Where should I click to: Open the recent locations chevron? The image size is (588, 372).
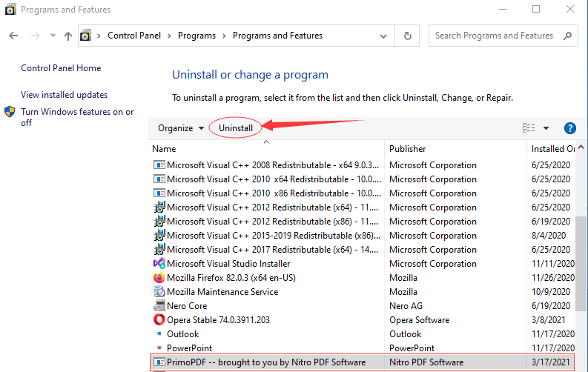click(x=53, y=36)
